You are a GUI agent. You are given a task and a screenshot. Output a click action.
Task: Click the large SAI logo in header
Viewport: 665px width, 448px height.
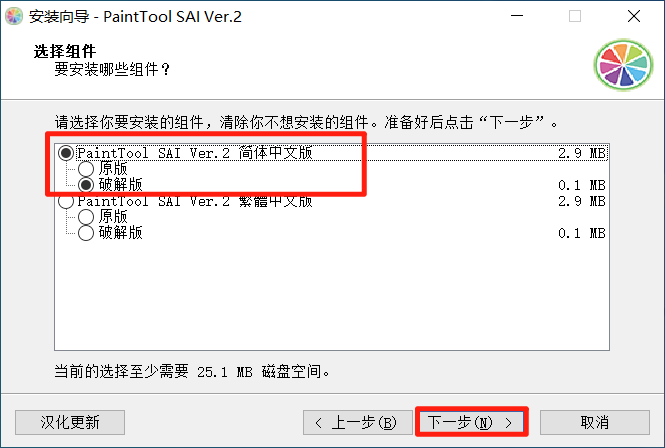(x=623, y=65)
